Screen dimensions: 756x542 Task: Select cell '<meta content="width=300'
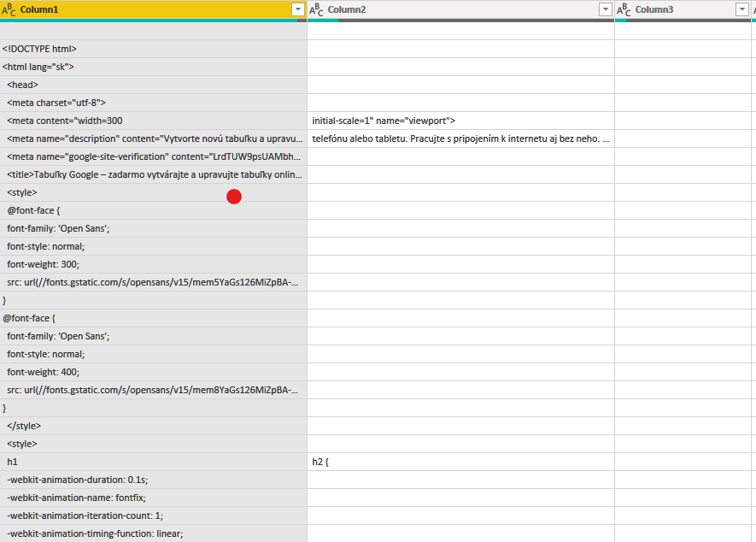[153, 121]
